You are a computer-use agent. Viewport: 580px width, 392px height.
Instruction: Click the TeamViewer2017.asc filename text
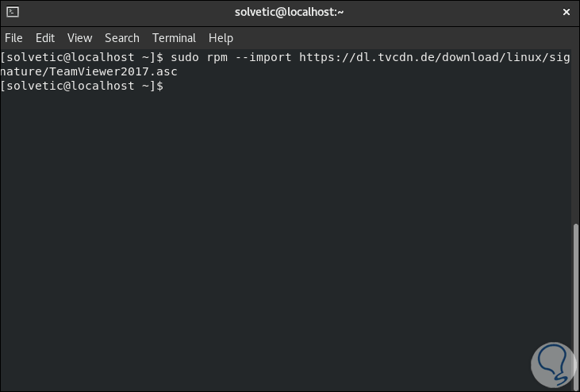[113, 71]
